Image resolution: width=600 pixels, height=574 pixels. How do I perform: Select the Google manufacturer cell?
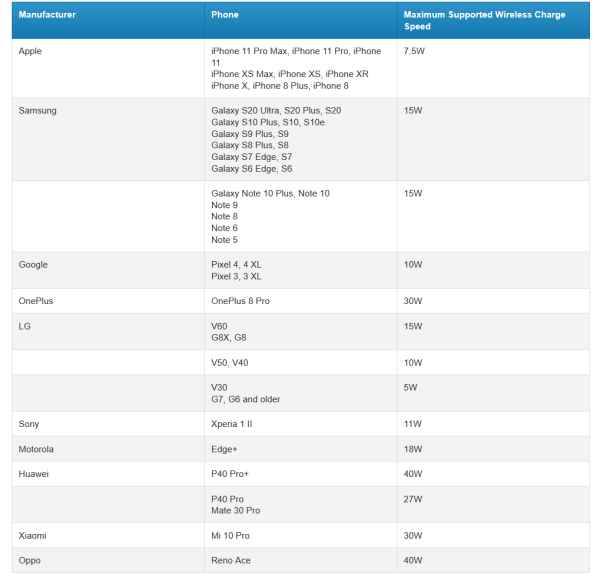tap(108, 270)
